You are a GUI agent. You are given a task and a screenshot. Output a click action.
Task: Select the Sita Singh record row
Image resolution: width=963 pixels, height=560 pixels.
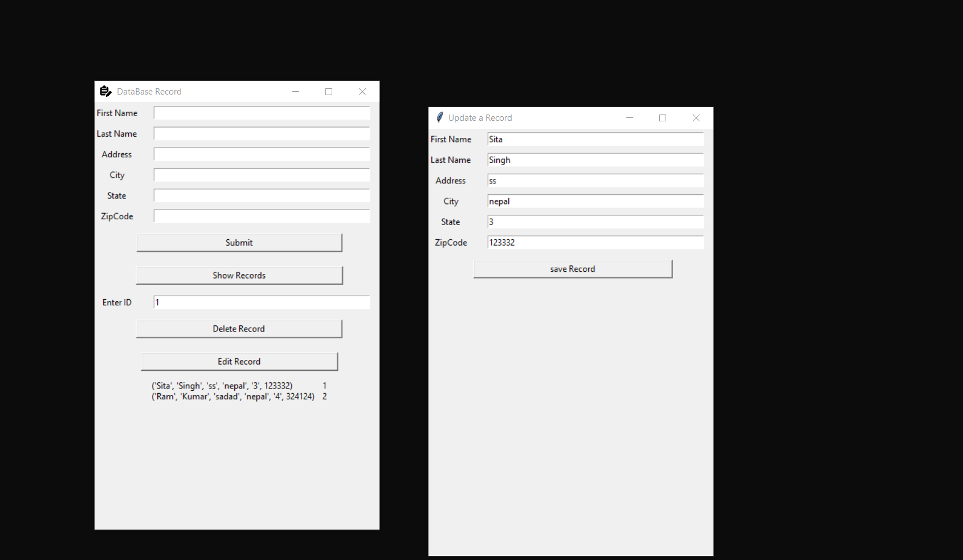point(222,386)
